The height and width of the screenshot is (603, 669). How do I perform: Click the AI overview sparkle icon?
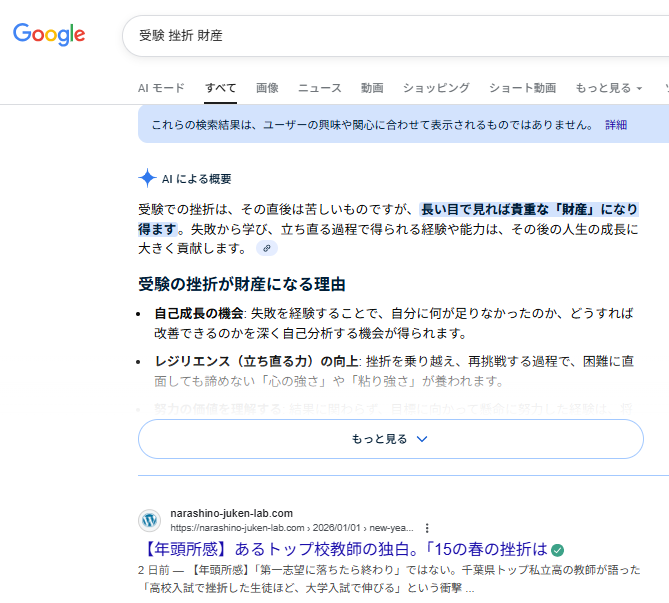click(x=147, y=179)
